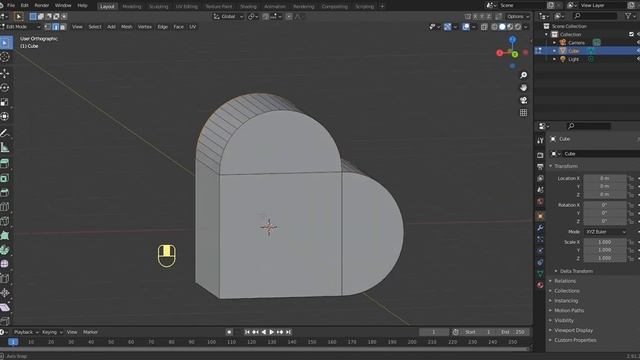Switch to wireframe viewport shading
Image resolution: width=640 pixels, height=360 pixels.
click(x=494, y=27)
